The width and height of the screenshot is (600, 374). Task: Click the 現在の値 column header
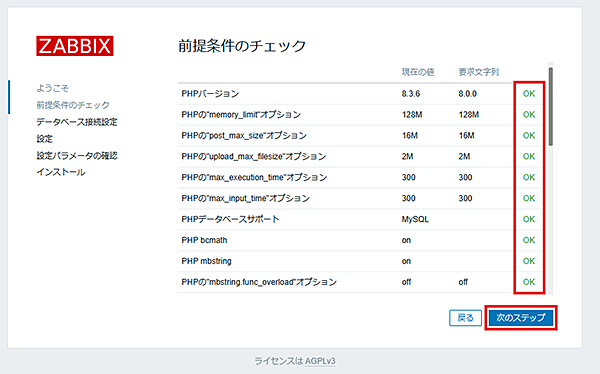click(418, 72)
